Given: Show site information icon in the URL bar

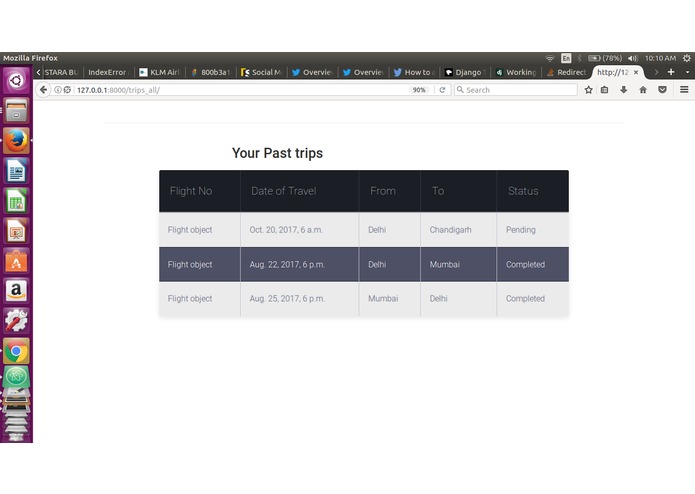Looking at the screenshot, I should pos(58,90).
